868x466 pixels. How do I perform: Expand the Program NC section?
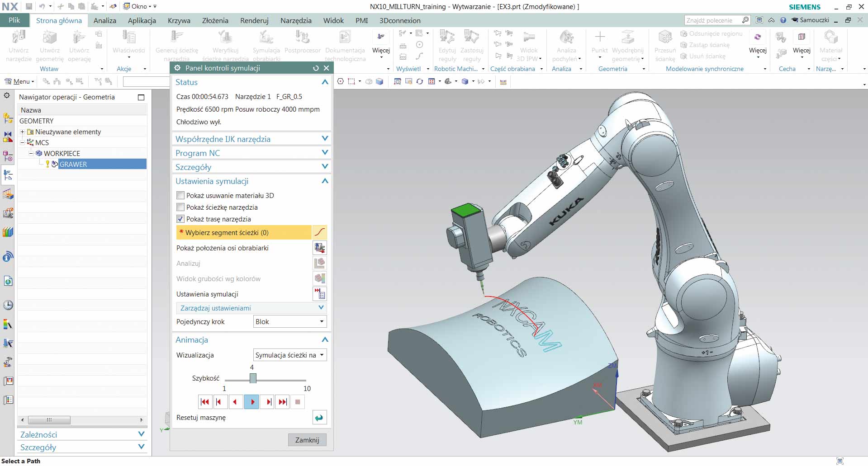325,152
